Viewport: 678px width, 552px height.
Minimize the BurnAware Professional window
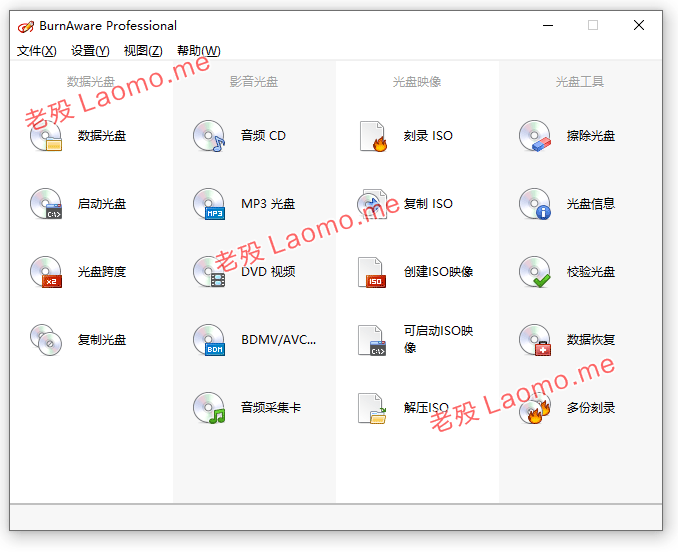[x=548, y=26]
